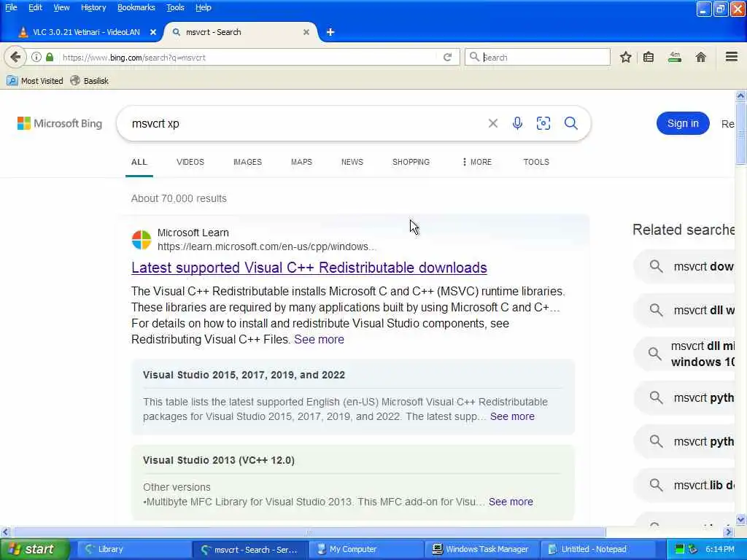
Task: Open the Most Visited bookmarks folder
Action: [35, 81]
